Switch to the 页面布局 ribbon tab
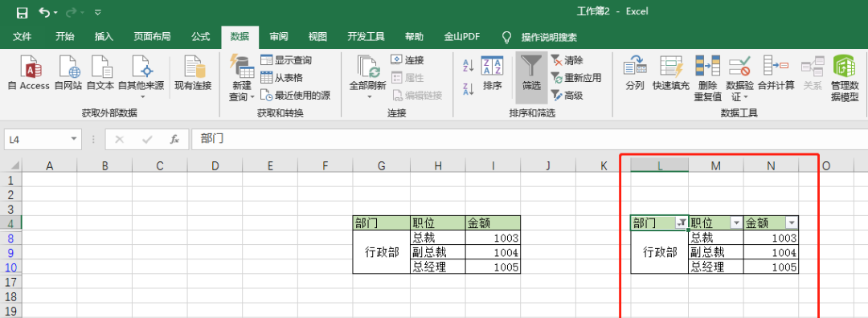This screenshot has width=868, height=318. click(x=152, y=37)
